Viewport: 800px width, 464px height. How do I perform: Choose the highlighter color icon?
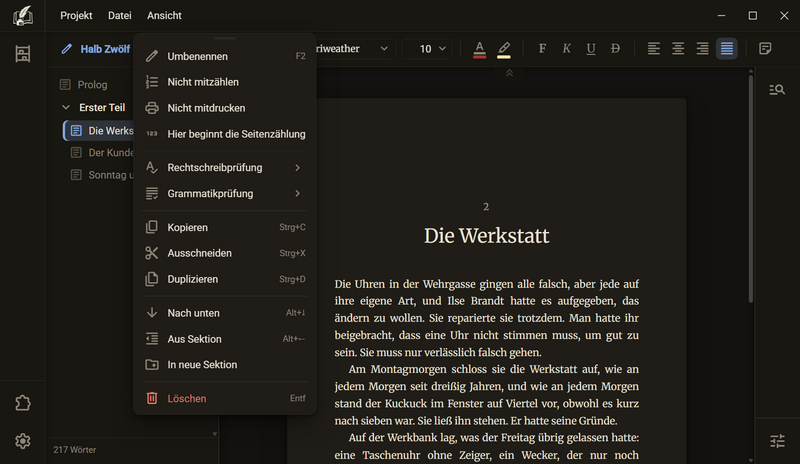coord(504,49)
